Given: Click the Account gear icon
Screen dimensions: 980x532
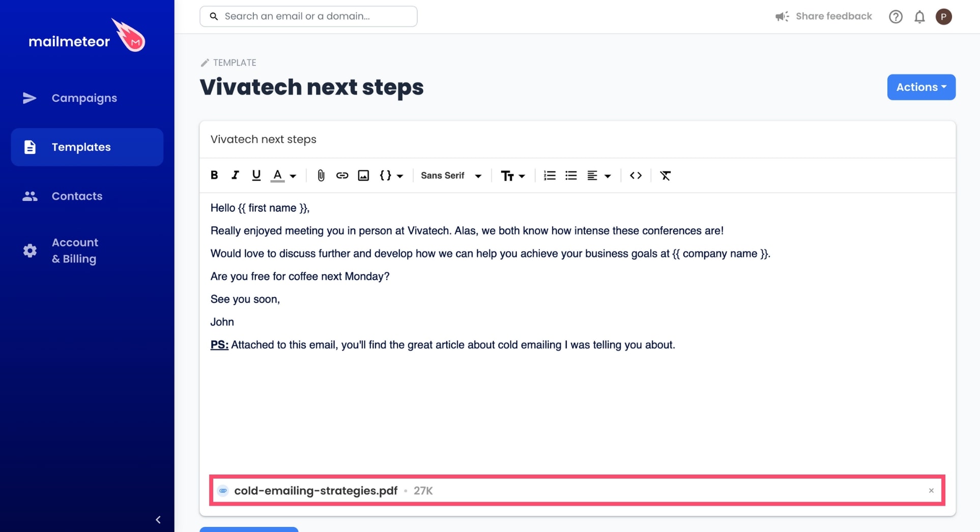Looking at the screenshot, I should [30, 250].
